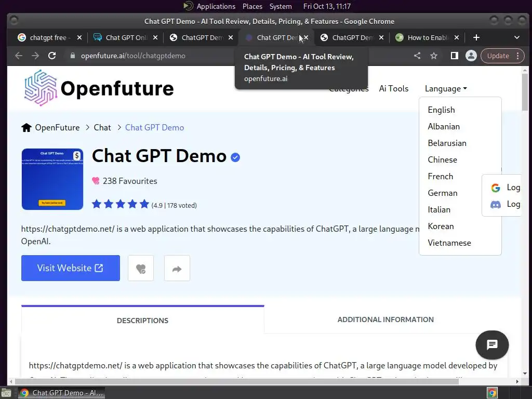532x399 pixels.
Task: Go forward with the browser forward arrow
Action: click(35, 56)
